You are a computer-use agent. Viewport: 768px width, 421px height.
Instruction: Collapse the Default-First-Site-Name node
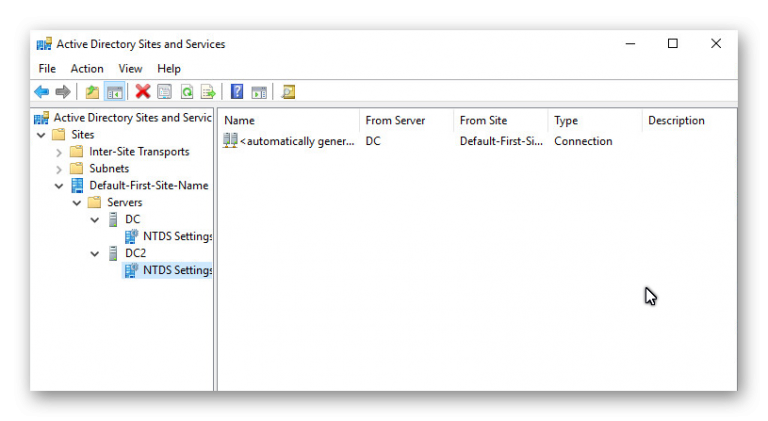[x=59, y=186]
